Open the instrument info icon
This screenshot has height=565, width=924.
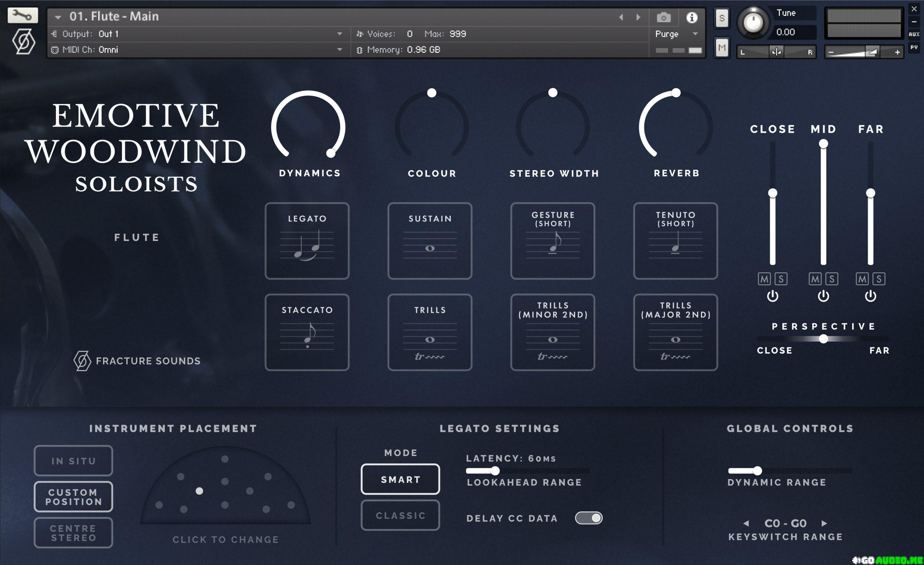[692, 17]
